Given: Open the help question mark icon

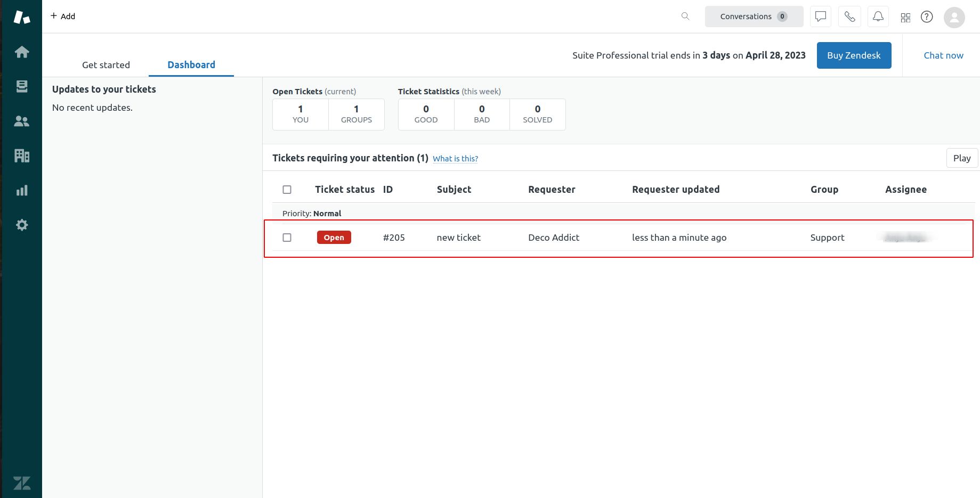Looking at the screenshot, I should [927, 17].
